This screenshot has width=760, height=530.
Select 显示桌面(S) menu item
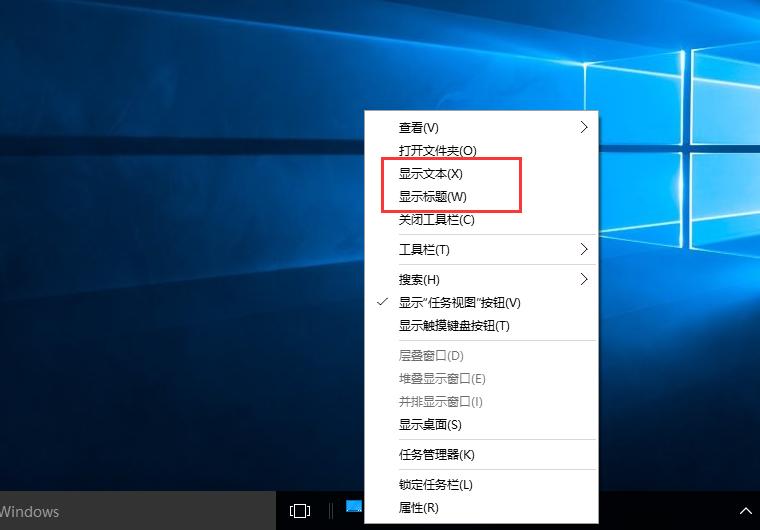click(481, 425)
